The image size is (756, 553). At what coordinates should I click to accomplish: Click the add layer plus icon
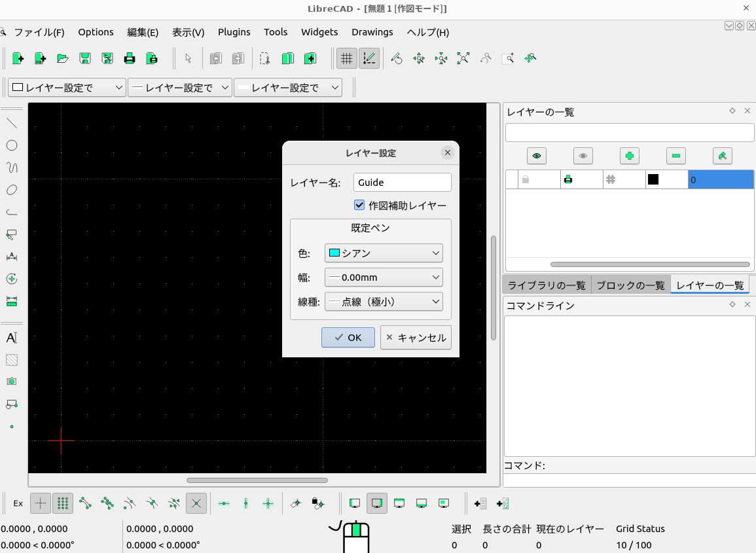pos(629,156)
